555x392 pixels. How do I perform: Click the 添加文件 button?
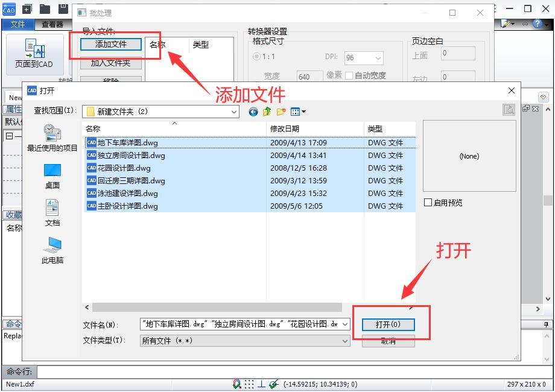(x=112, y=45)
